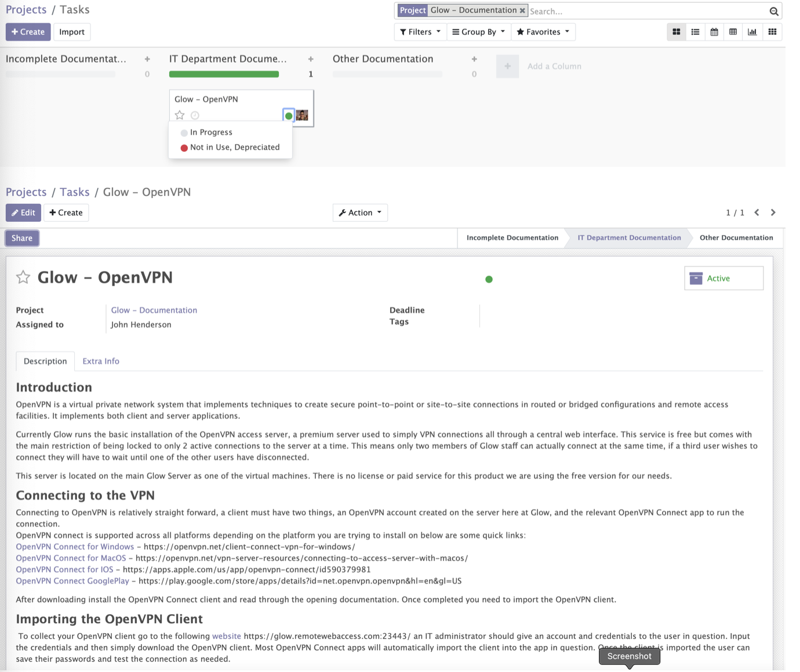Add task in IT Department Documentation column
Image resolution: width=800 pixels, height=672 pixels.
311,59
